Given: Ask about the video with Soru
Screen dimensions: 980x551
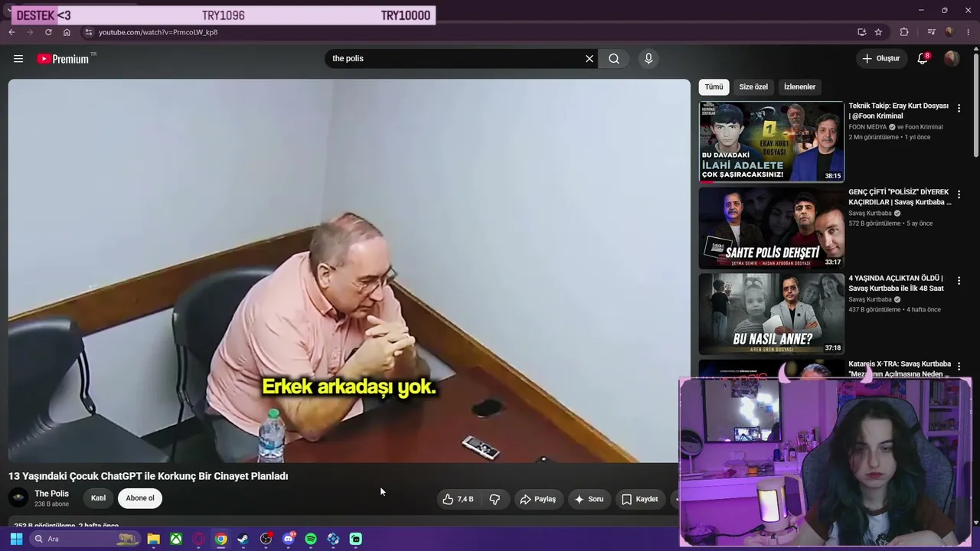Looking at the screenshot, I should (589, 499).
